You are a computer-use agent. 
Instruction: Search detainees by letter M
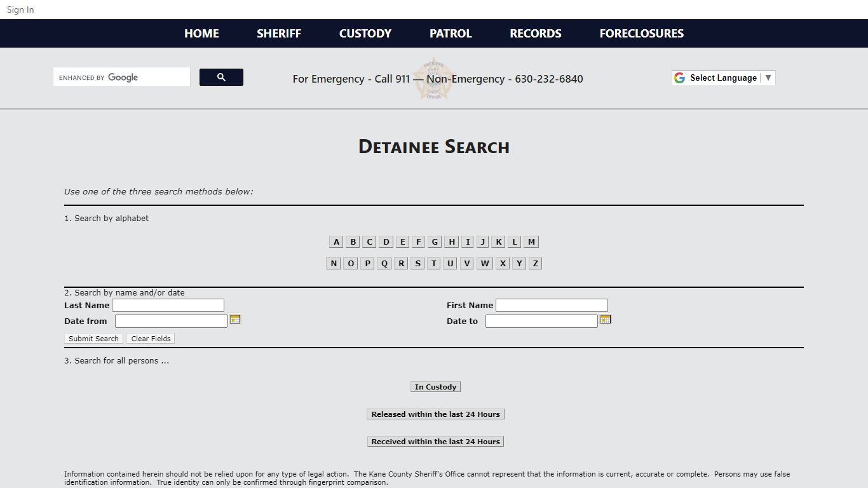[x=532, y=242]
